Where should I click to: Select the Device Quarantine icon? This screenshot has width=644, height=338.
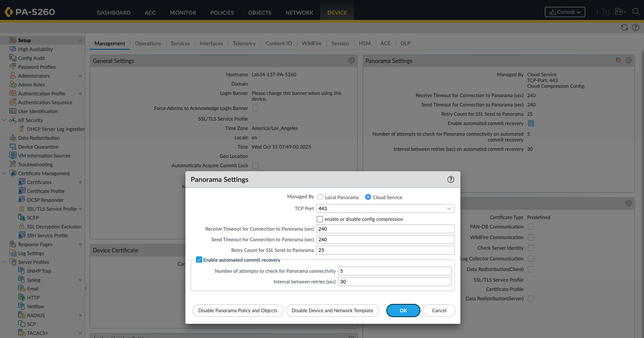pyautogui.click(x=13, y=147)
